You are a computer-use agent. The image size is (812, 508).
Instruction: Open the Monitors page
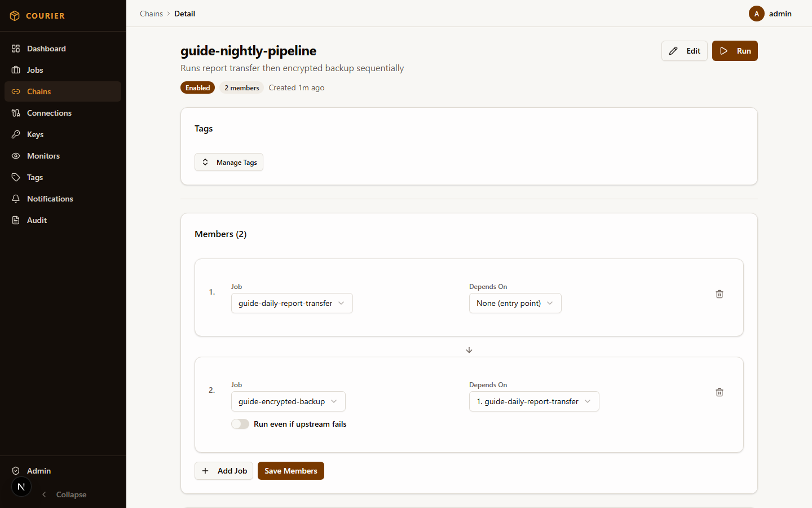coord(43,156)
